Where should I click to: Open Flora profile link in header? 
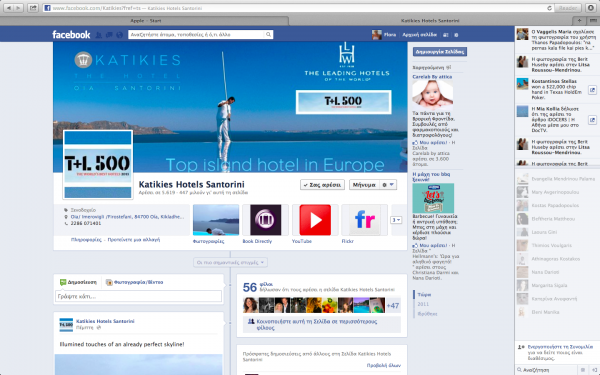384,35
